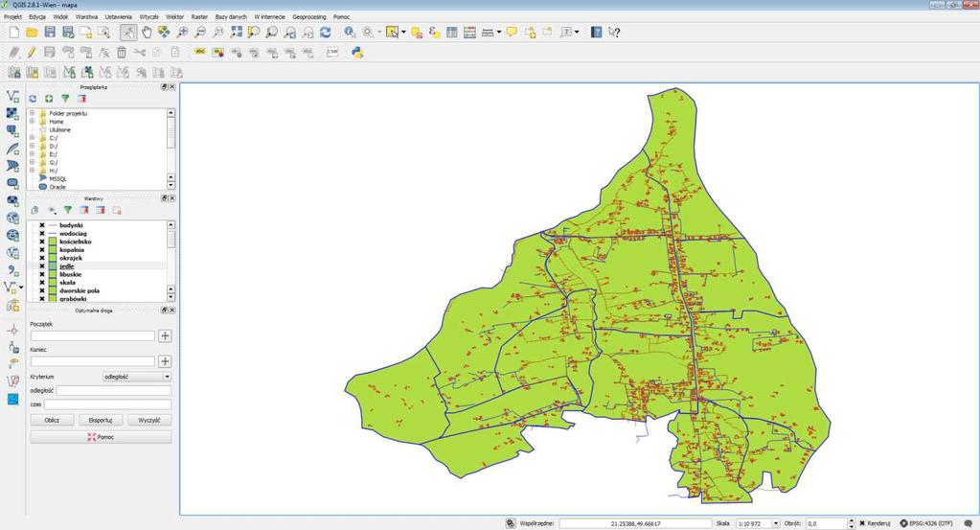The image size is (980, 530).
Task: Open the messages log speech bubble in status bar
Action: click(x=969, y=523)
